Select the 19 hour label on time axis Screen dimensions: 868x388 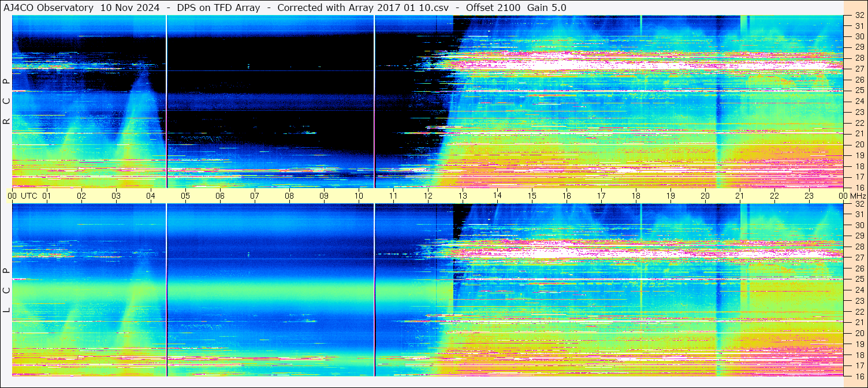coord(670,196)
